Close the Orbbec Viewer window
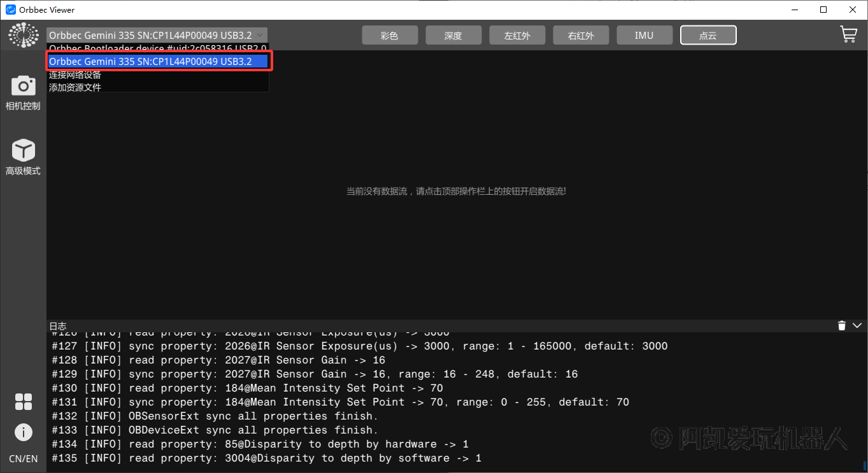The height and width of the screenshot is (473, 868). point(853,10)
